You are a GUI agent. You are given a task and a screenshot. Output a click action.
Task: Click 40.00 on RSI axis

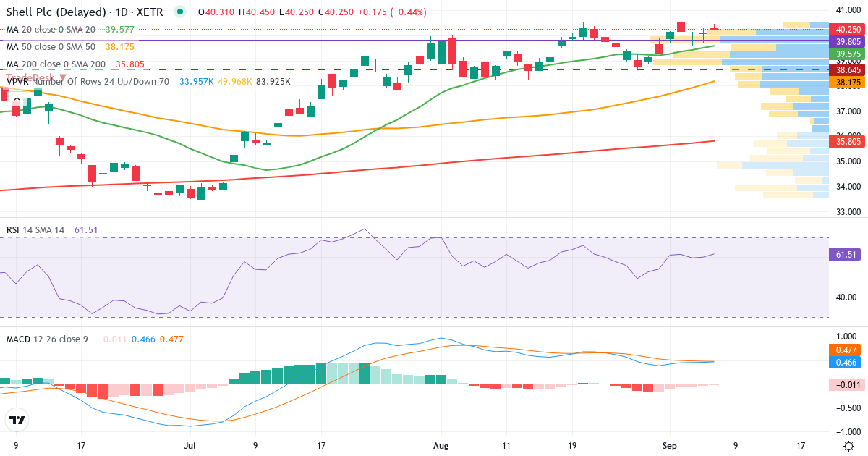(845, 297)
